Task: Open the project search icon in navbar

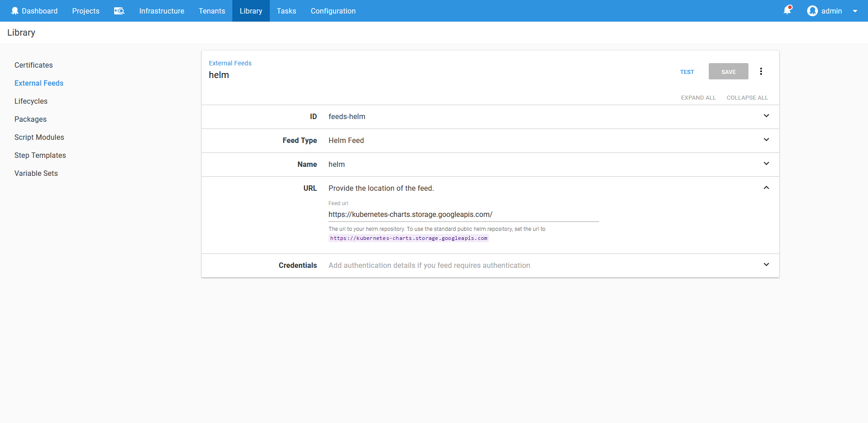Action: (x=119, y=11)
